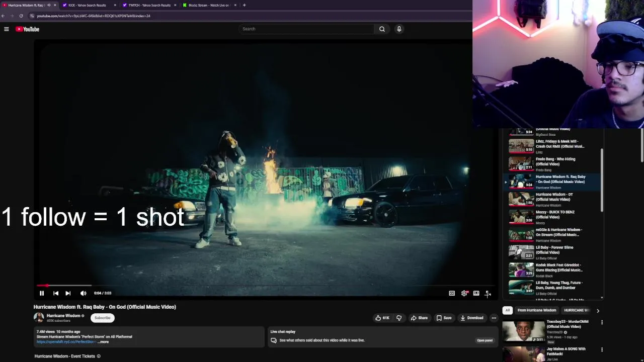The image size is (644, 362).
Task: Dislike this video
Action: 399,318
